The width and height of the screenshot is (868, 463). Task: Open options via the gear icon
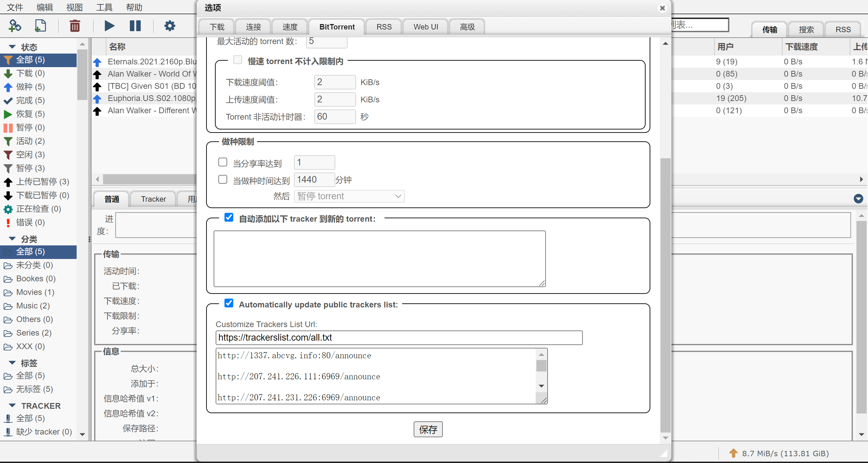[x=170, y=26]
